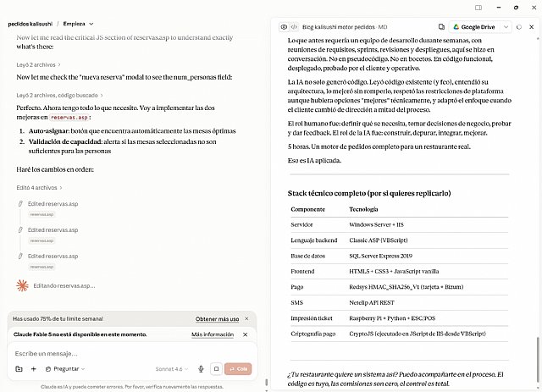Dismiss the weekly limit usage banner
This screenshot has height=392, width=542.
click(246, 318)
